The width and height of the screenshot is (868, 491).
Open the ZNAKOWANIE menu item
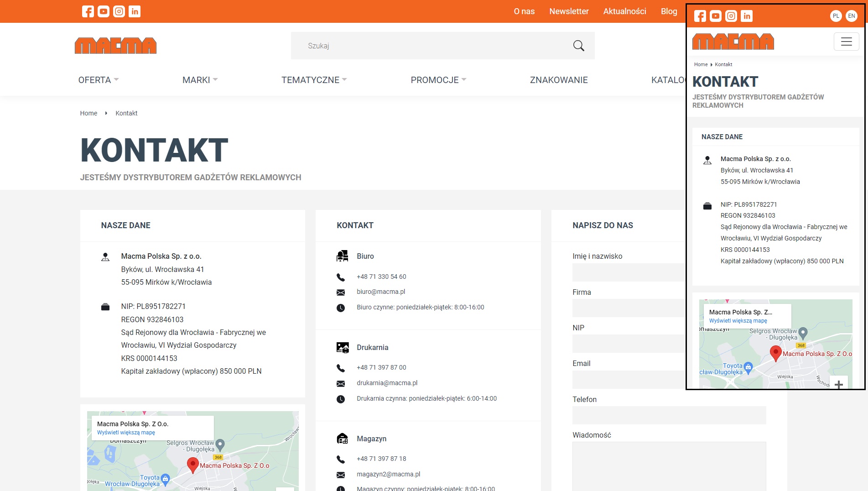558,80
